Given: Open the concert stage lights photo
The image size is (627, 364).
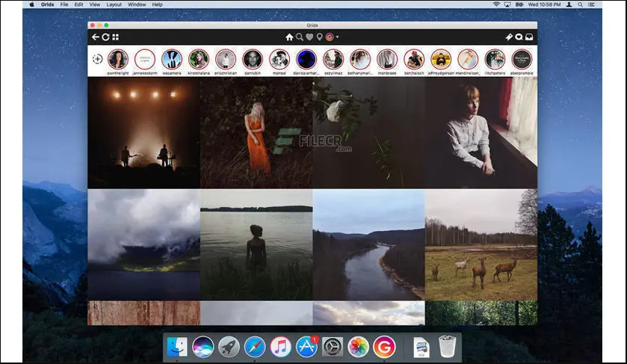Looking at the screenshot, I should tap(144, 133).
